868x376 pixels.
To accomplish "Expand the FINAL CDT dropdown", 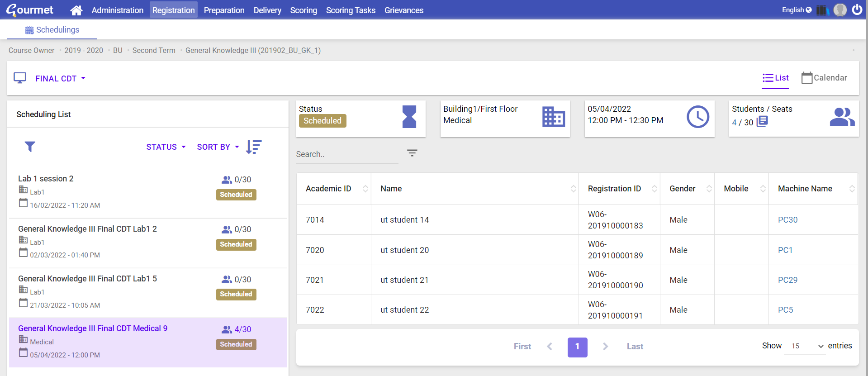I will tap(60, 78).
